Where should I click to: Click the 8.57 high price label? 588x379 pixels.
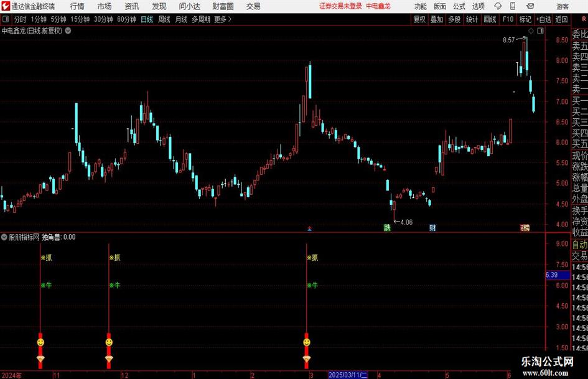click(508, 40)
